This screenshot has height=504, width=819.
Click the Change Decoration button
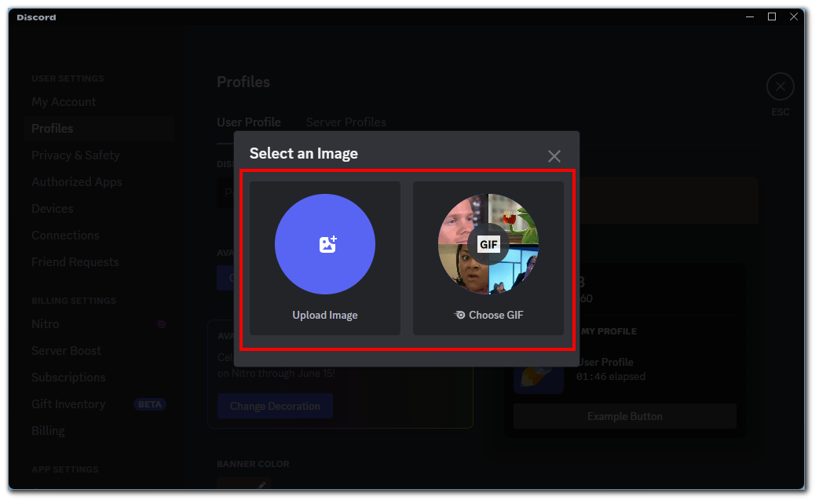275,407
